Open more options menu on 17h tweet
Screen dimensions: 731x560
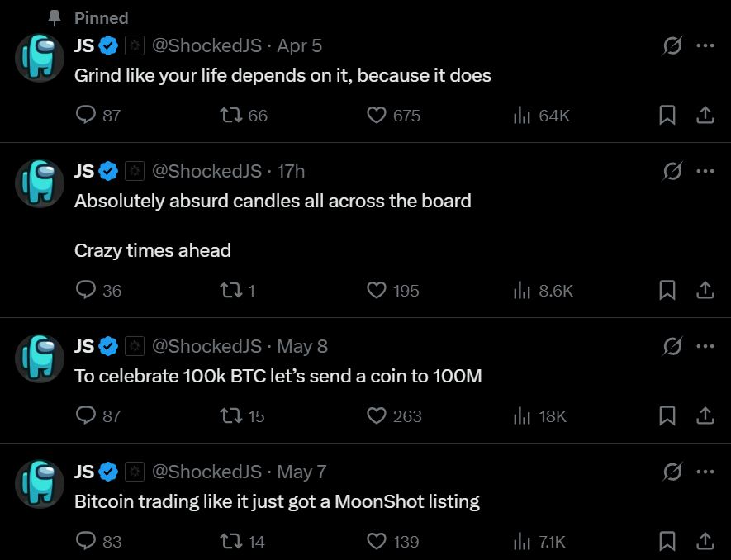click(x=705, y=171)
